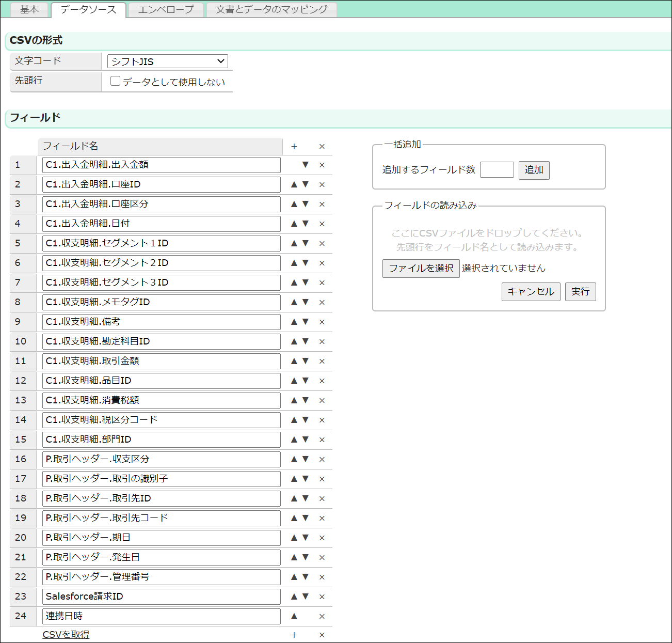The width and height of the screenshot is (672, 643).
Task: Click the 追加するフィールド数 input box
Action: point(497,169)
